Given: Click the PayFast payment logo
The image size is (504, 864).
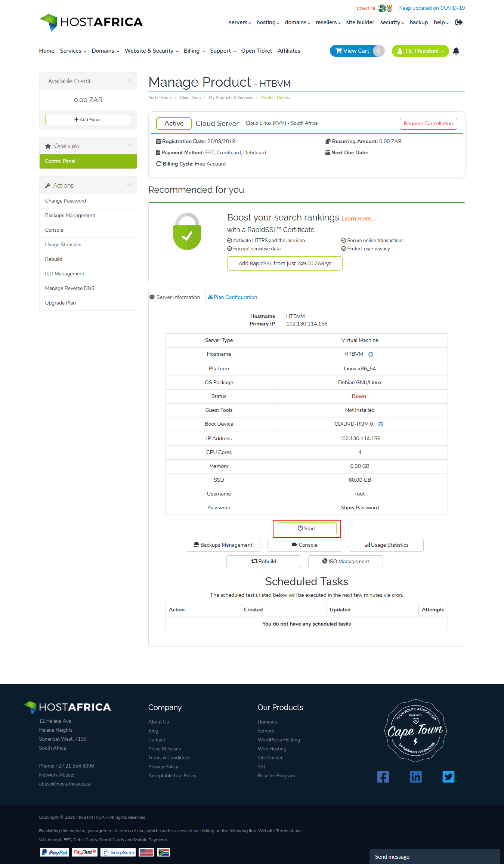Looking at the screenshot, I should pyautogui.click(x=85, y=852).
